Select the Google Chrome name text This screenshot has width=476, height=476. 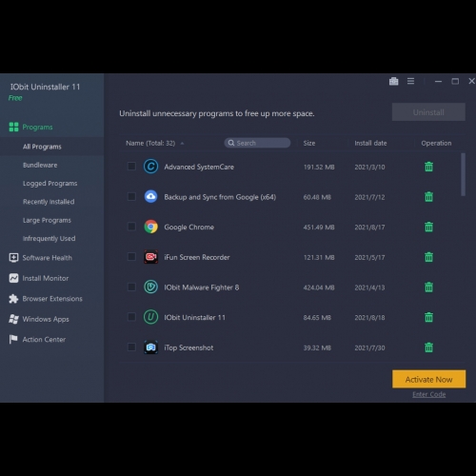[x=188, y=228]
